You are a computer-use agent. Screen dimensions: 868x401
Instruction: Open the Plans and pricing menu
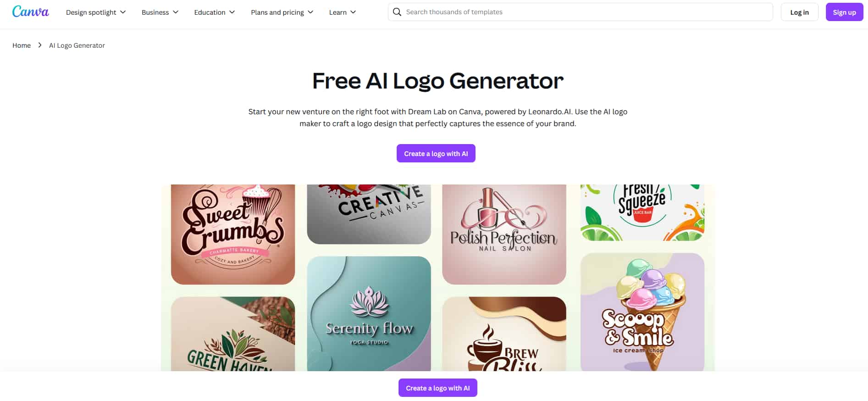282,12
